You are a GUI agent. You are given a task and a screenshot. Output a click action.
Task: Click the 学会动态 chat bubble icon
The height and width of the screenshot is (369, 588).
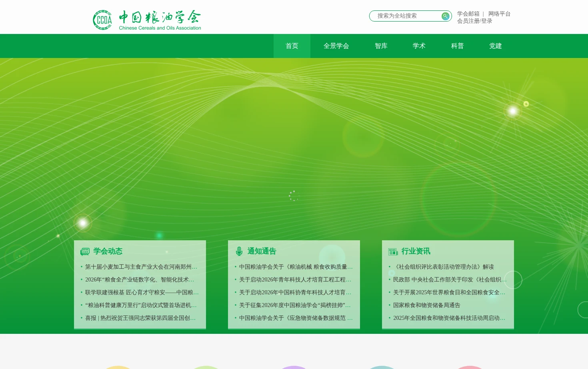(x=85, y=251)
